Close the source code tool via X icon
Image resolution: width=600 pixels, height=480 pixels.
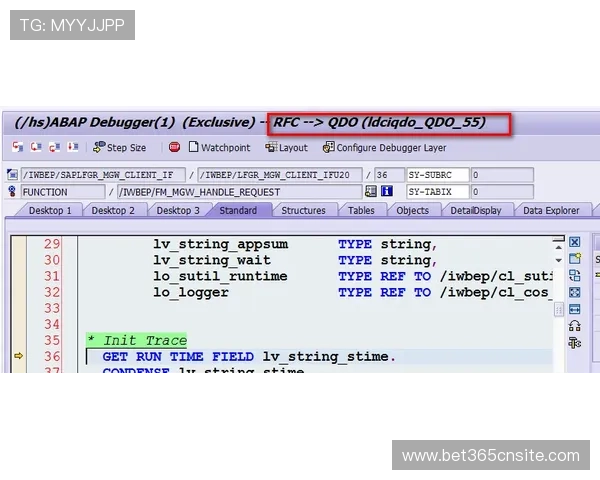click(574, 242)
